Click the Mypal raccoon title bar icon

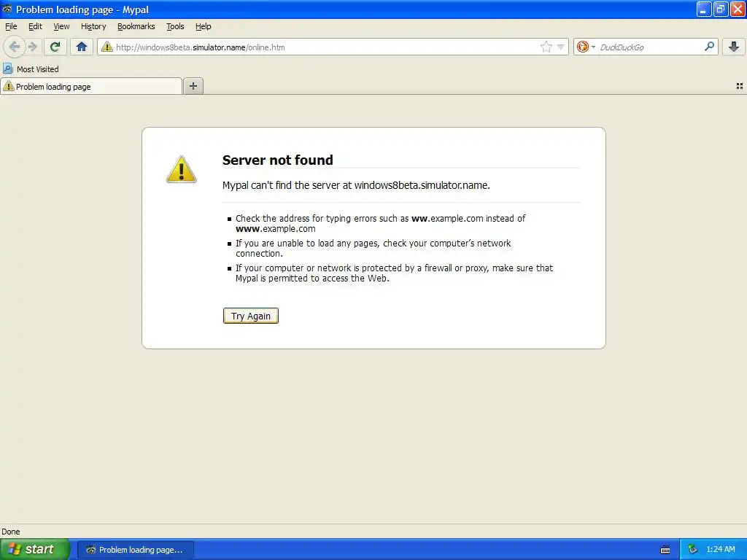(7, 9)
